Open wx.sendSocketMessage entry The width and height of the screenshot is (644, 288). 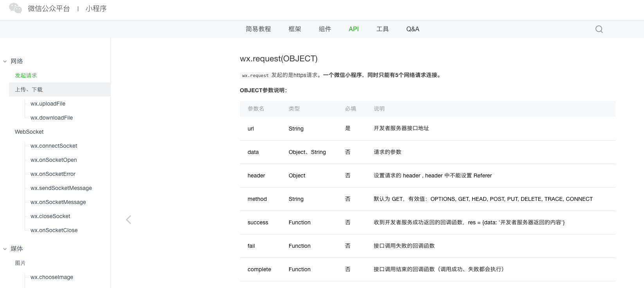pos(61,188)
